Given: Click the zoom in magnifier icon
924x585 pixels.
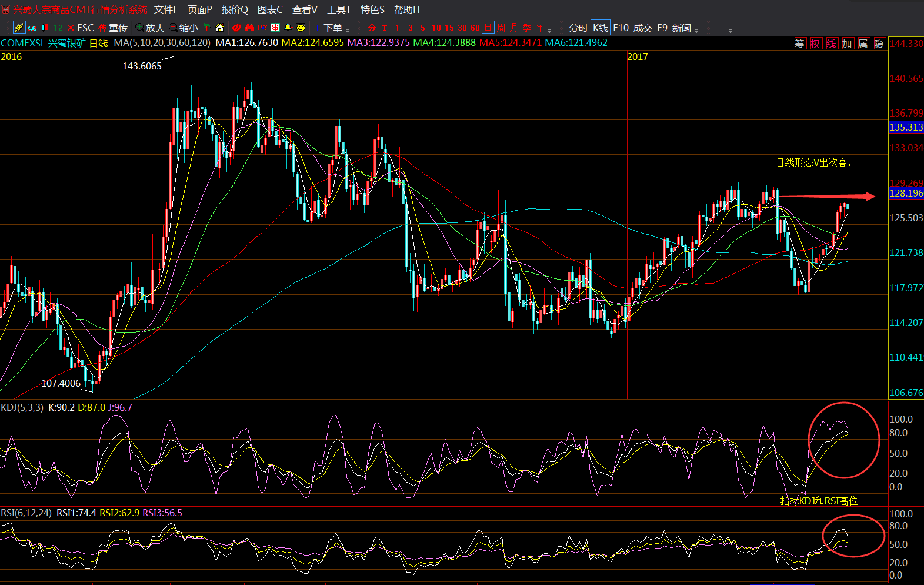Looking at the screenshot, I should pos(140,28).
